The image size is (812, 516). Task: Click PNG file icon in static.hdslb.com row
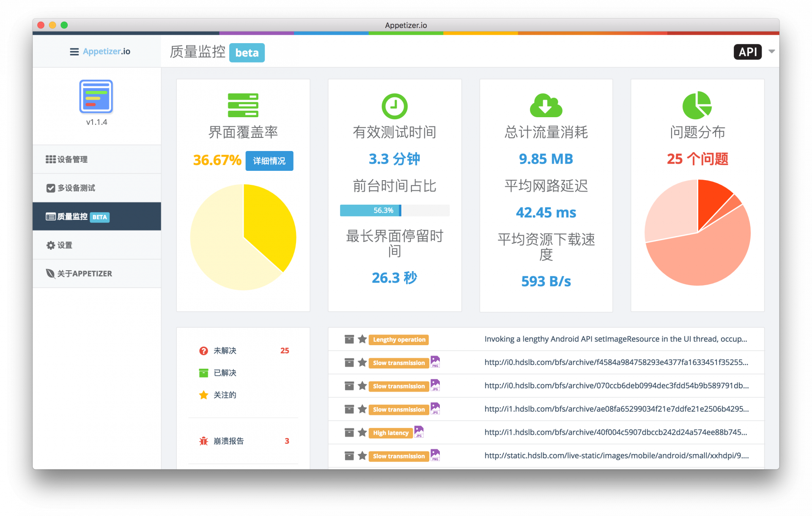pyautogui.click(x=435, y=455)
